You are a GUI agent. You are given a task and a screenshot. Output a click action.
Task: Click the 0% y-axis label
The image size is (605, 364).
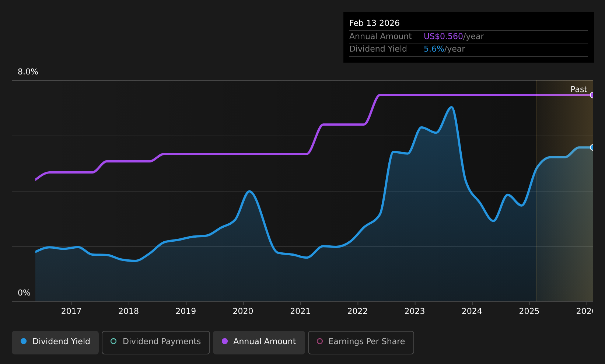click(x=24, y=293)
